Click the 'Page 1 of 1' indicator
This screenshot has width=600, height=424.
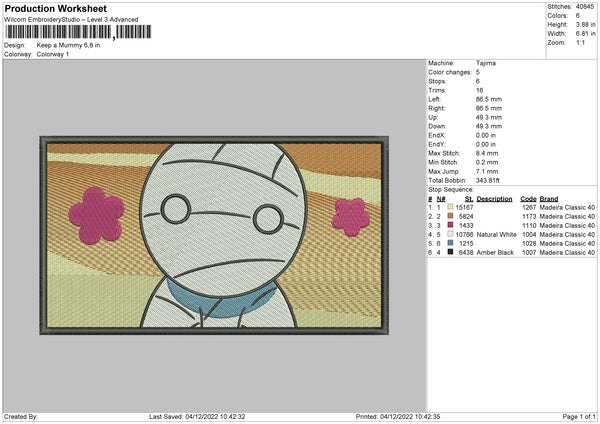point(579,417)
